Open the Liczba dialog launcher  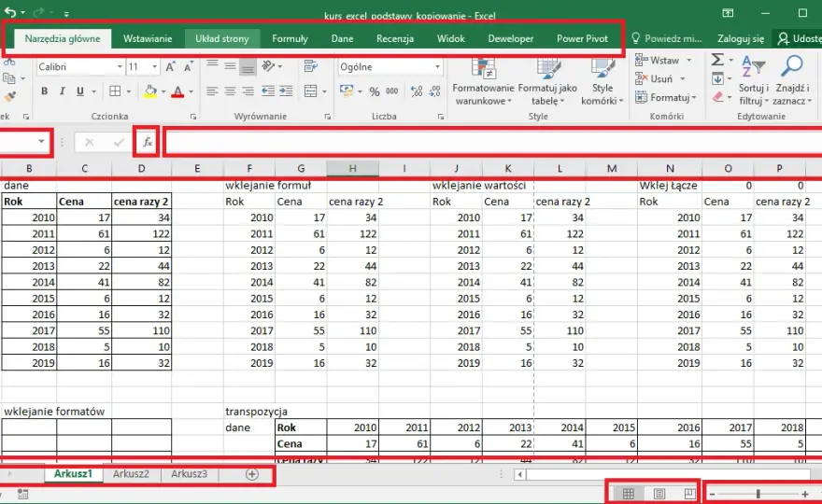coord(440,117)
